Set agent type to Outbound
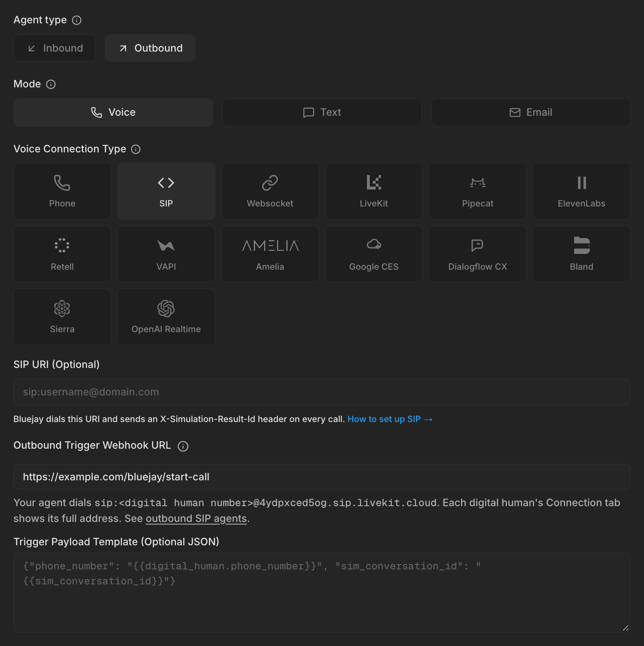644x646 pixels. click(150, 48)
